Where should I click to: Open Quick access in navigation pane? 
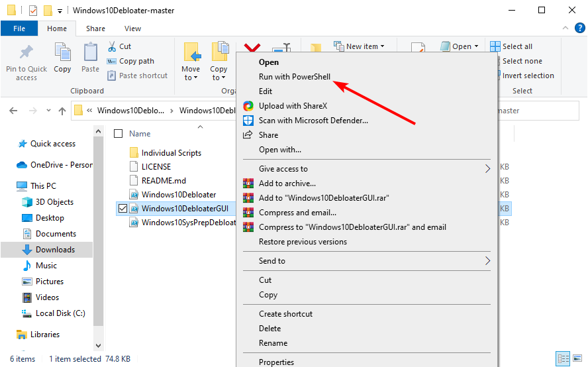[53, 144]
